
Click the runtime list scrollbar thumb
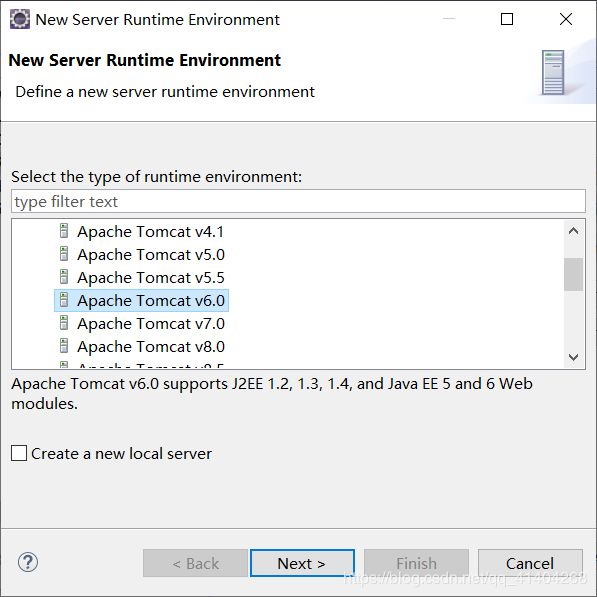(x=573, y=274)
